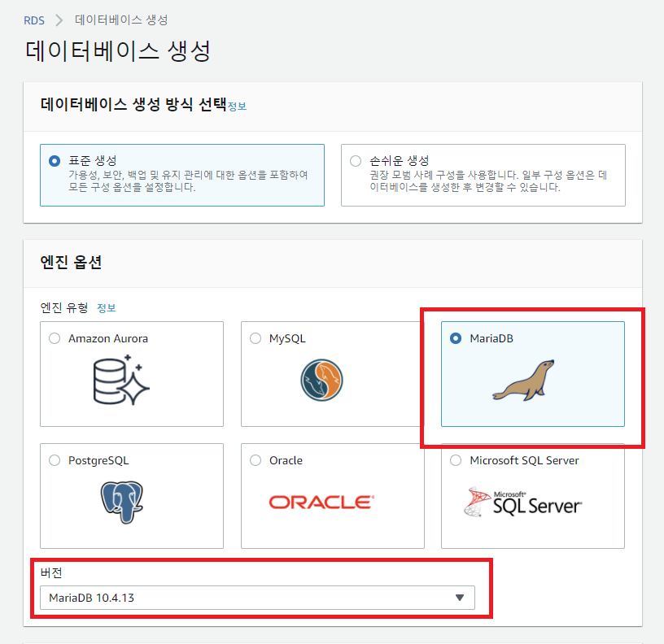
Task: Click the PostgreSQL elephant logo
Action: 122,502
